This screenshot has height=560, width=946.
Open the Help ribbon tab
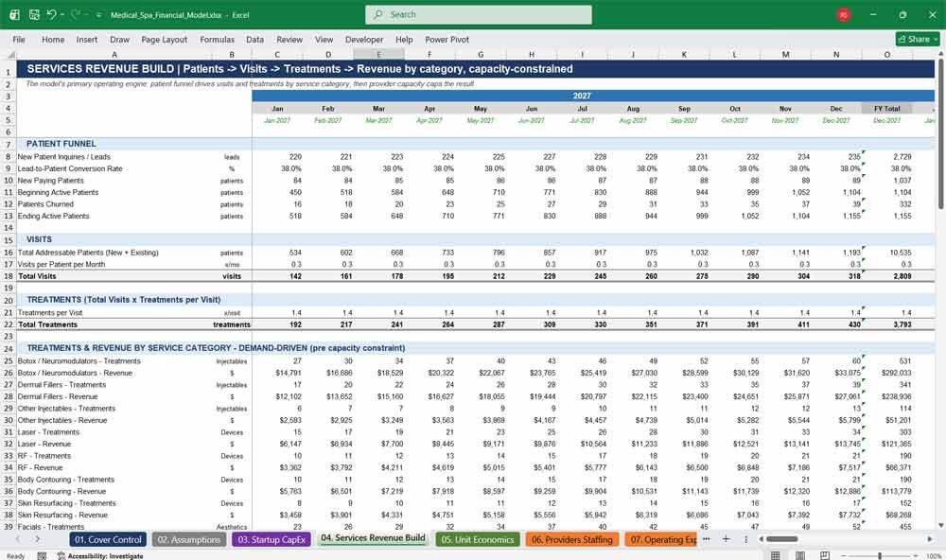pos(404,39)
